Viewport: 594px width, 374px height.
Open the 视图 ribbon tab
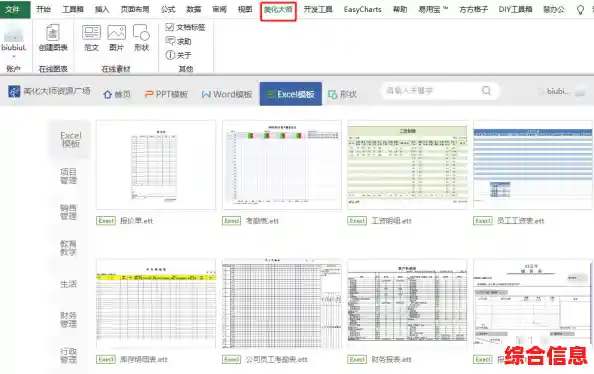coord(245,9)
